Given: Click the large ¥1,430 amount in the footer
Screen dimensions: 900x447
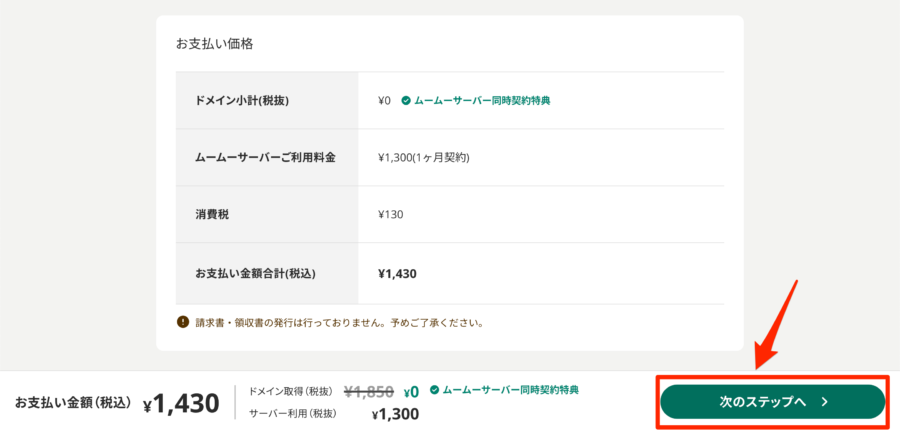Looking at the screenshot, I should [x=181, y=404].
